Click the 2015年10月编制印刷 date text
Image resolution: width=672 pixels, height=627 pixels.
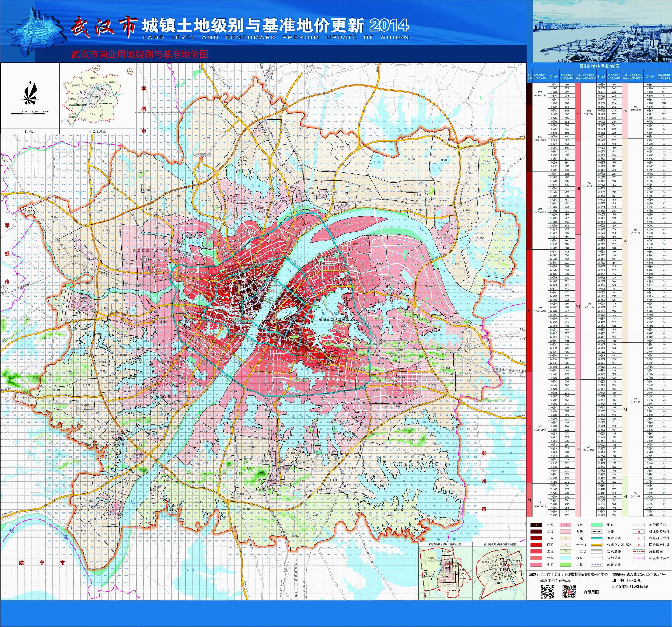click(x=631, y=586)
